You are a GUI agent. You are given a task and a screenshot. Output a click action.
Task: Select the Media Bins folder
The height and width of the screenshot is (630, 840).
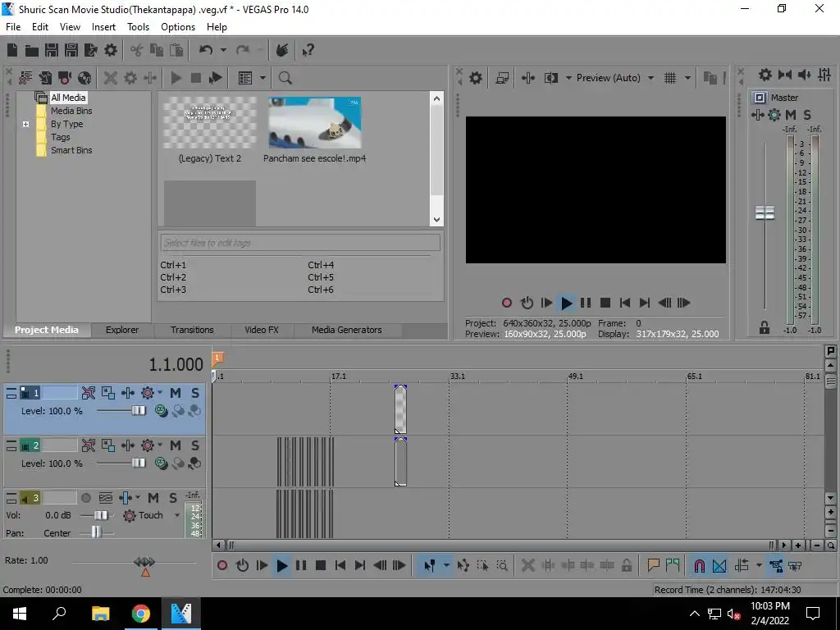pos(71,111)
